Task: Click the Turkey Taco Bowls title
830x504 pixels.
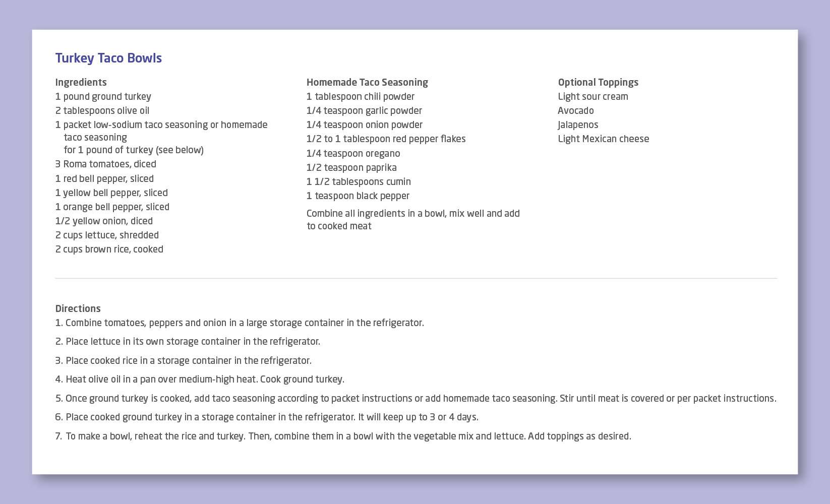Action: click(x=108, y=58)
